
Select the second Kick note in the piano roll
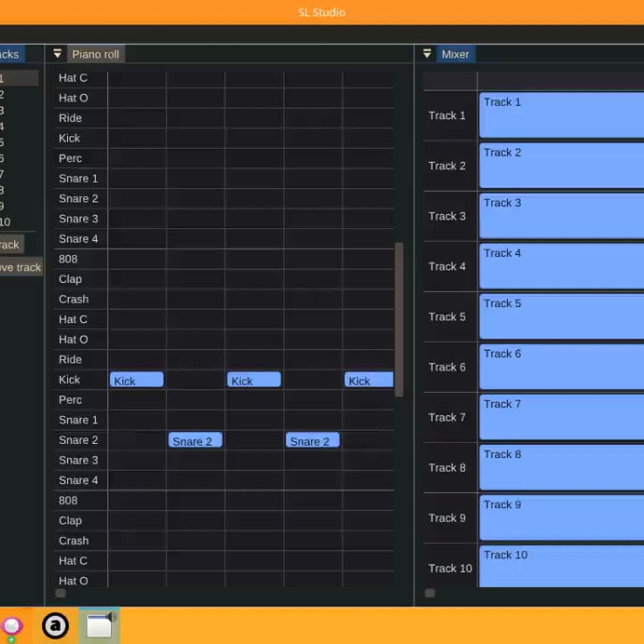(x=254, y=379)
